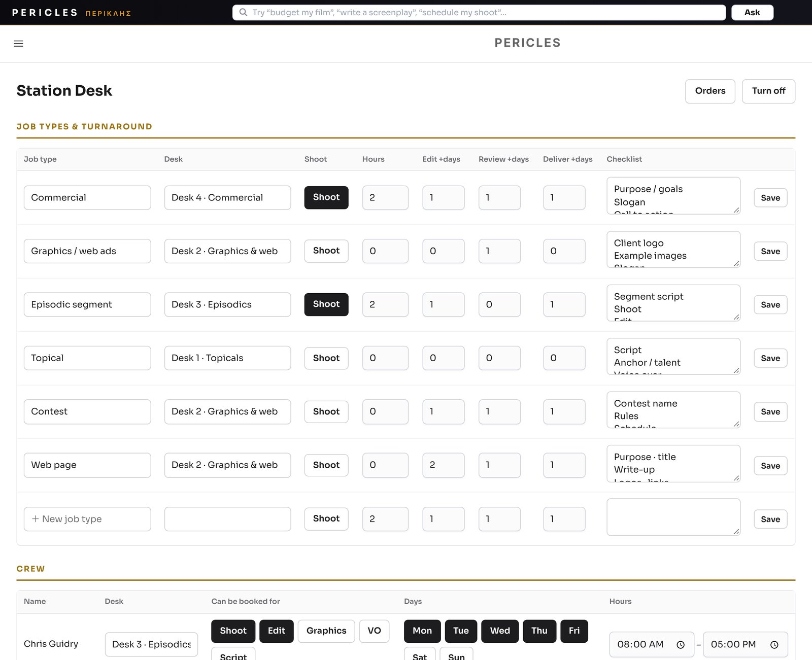Edit Hours field for Contest row
This screenshot has height=660, width=812.
[385, 411]
